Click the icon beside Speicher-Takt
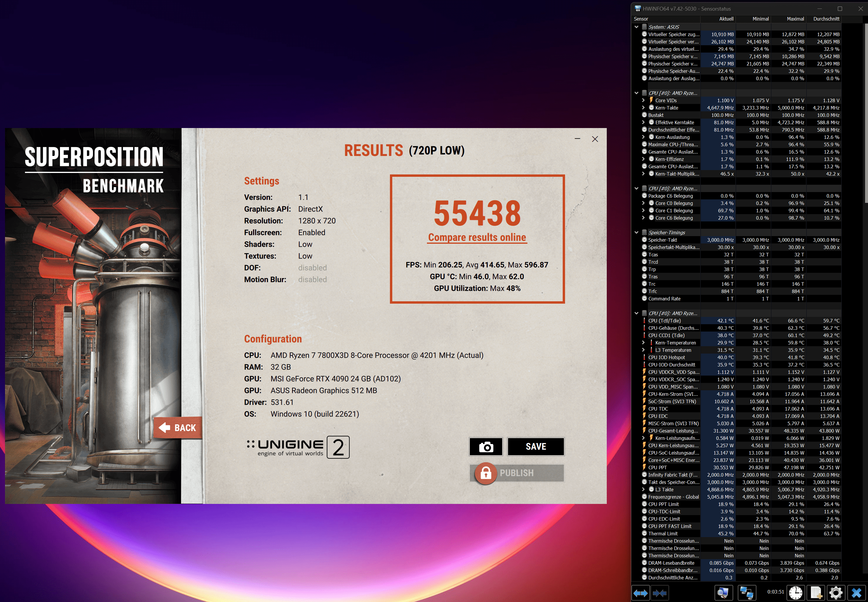The image size is (868, 602). (x=645, y=240)
